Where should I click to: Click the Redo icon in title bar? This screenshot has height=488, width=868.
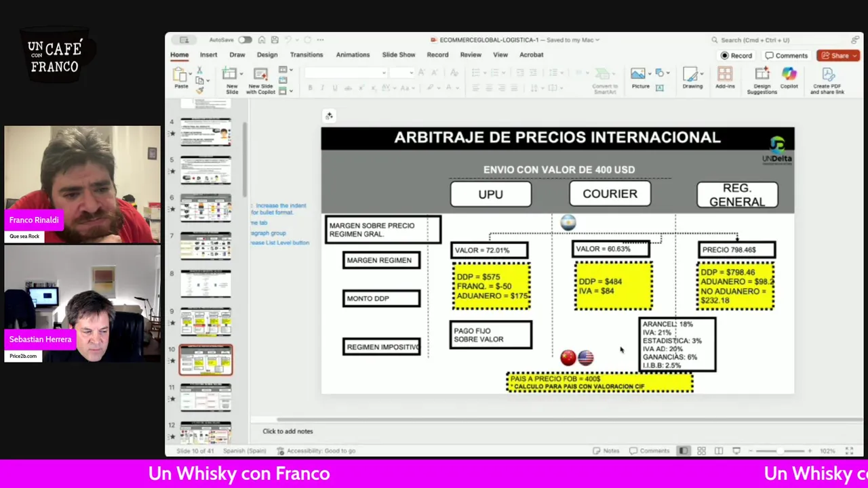click(307, 40)
